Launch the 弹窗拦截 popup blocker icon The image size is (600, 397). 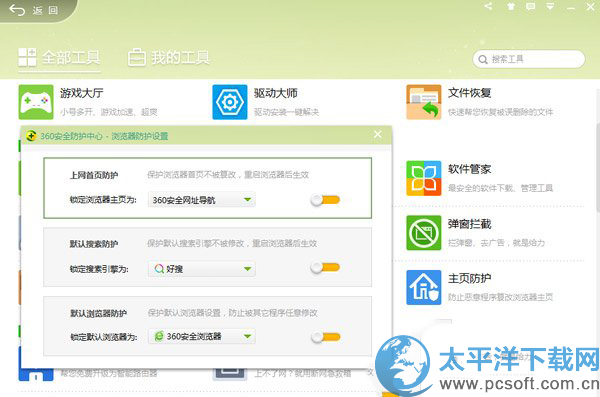point(424,232)
